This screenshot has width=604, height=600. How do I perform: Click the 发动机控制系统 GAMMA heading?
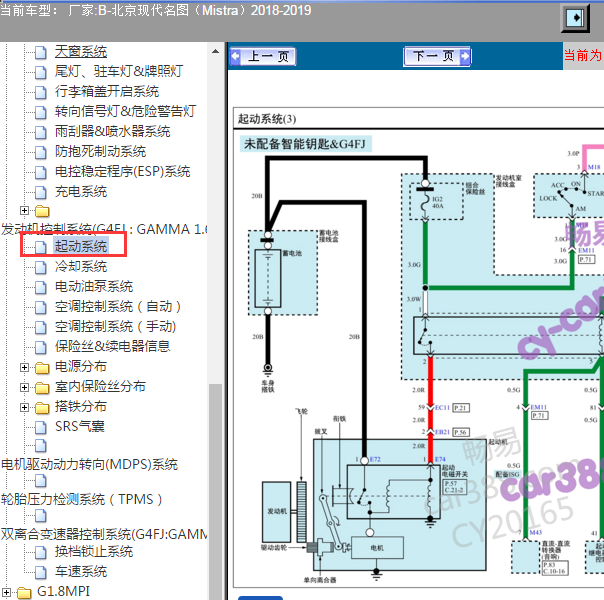tap(104, 230)
